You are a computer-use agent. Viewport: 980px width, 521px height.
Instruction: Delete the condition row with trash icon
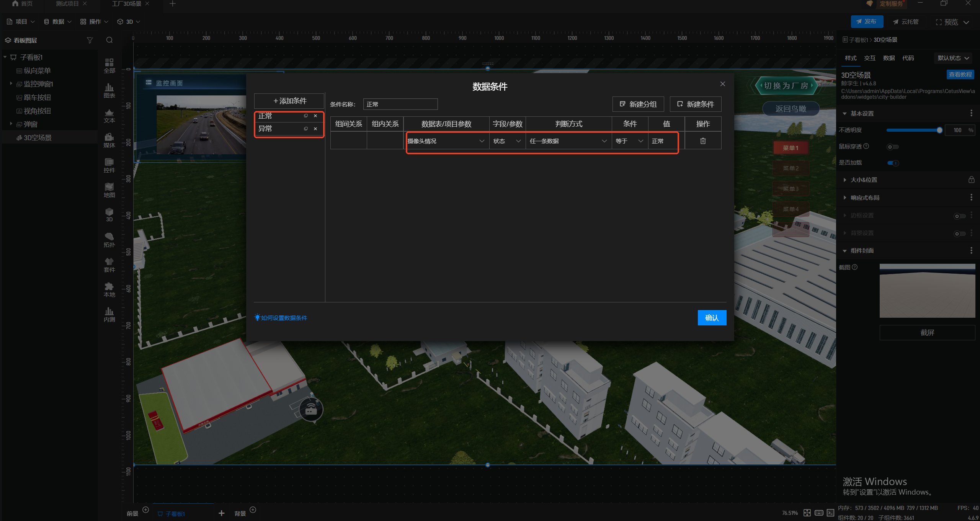coord(703,141)
